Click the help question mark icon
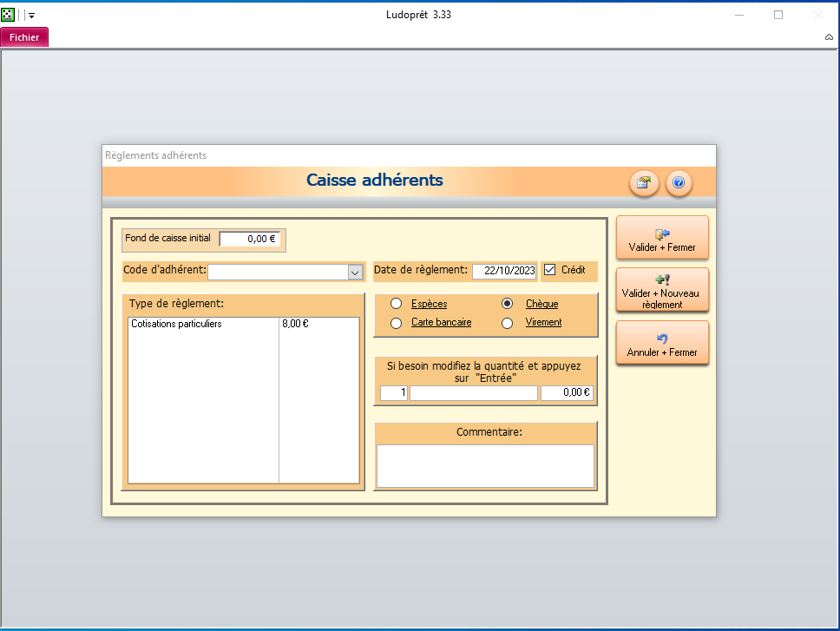This screenshot has width=840, height=631. [x=679, y=183]
